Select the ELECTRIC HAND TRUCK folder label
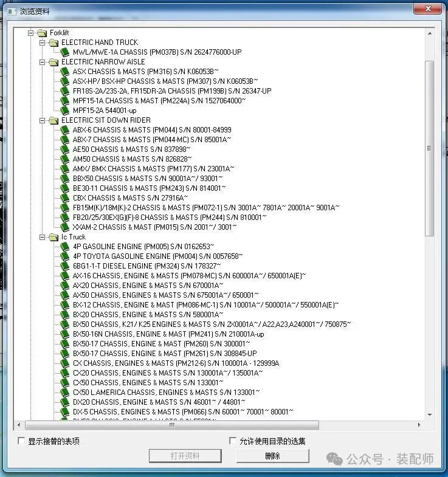448x477 pixels. (x=100, y=43)
